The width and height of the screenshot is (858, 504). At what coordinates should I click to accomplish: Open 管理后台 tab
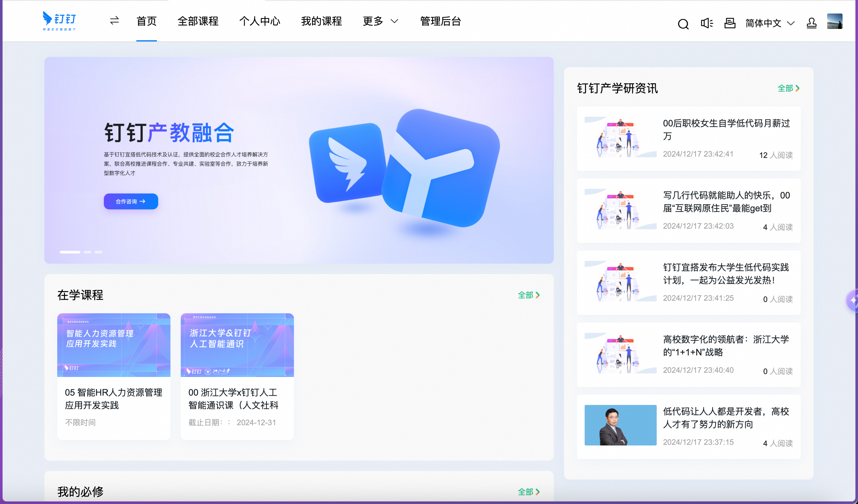(440, 21)
